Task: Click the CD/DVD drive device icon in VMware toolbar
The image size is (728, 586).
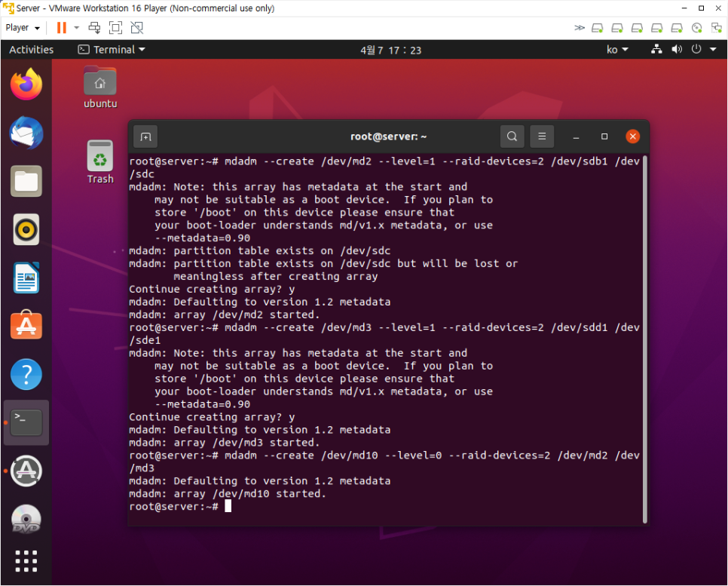Action: tap(696, 28)
